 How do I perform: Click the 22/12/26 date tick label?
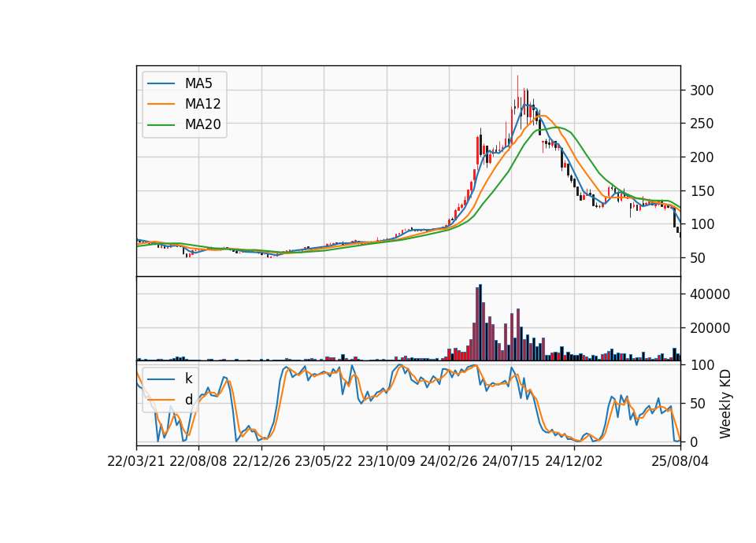coord(261,461)
